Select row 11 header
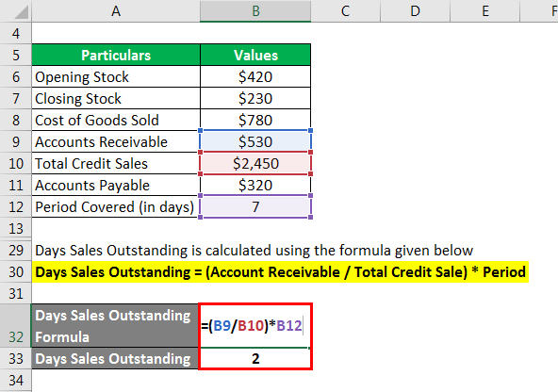The image size is (558, 392). [x=16, y=186]
